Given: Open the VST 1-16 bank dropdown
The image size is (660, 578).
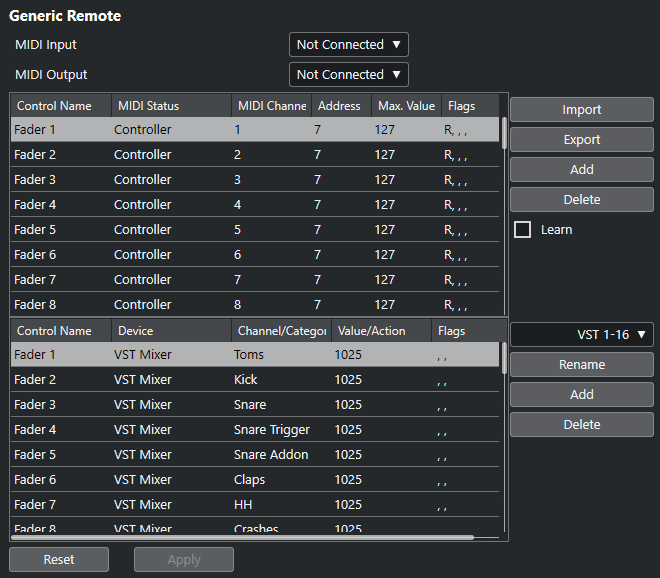Looking at the screenshot, I should tap(582, 335).
